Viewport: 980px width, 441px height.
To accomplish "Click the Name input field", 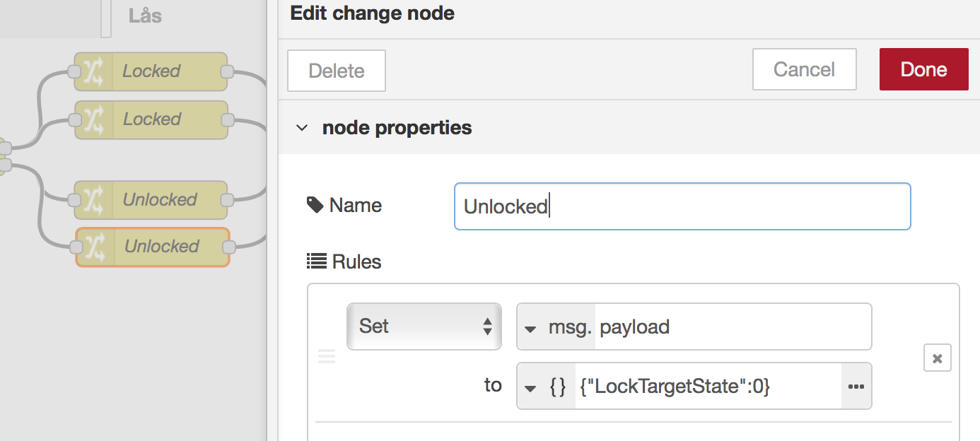I will coord(682,206).
